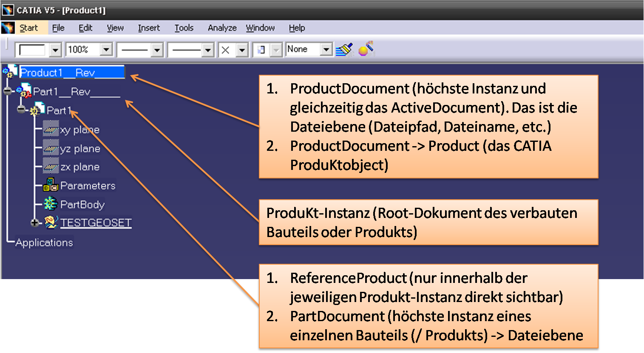Click the color swatch box in toolbar

click(32, 50)
